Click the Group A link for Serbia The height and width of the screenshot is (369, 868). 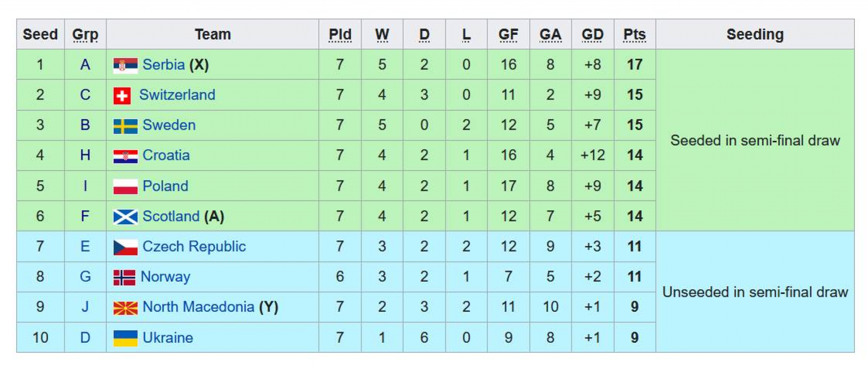(85, 64)
